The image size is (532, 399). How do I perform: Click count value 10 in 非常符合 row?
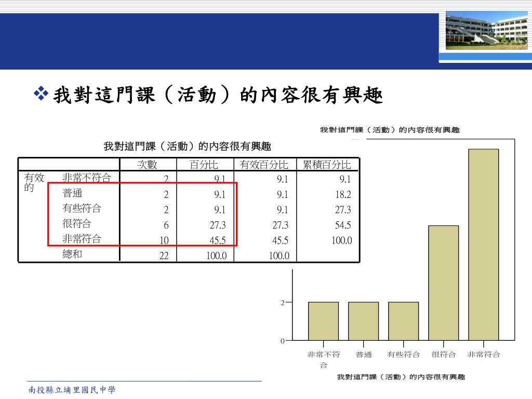[x=164, y=241]
